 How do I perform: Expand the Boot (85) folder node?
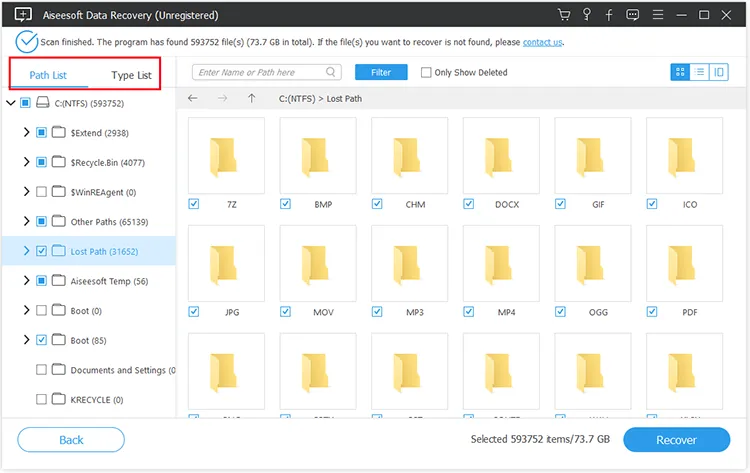click(26, 340)
